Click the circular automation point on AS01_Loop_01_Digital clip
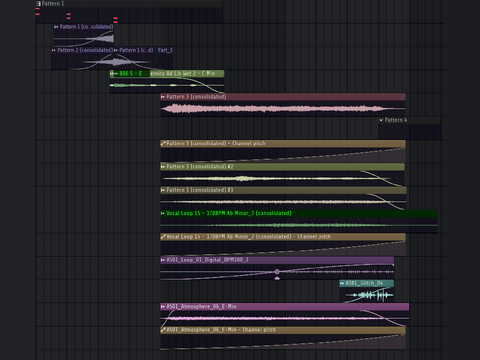The height and width of the screenshot is (360, 480). [277, 272]
